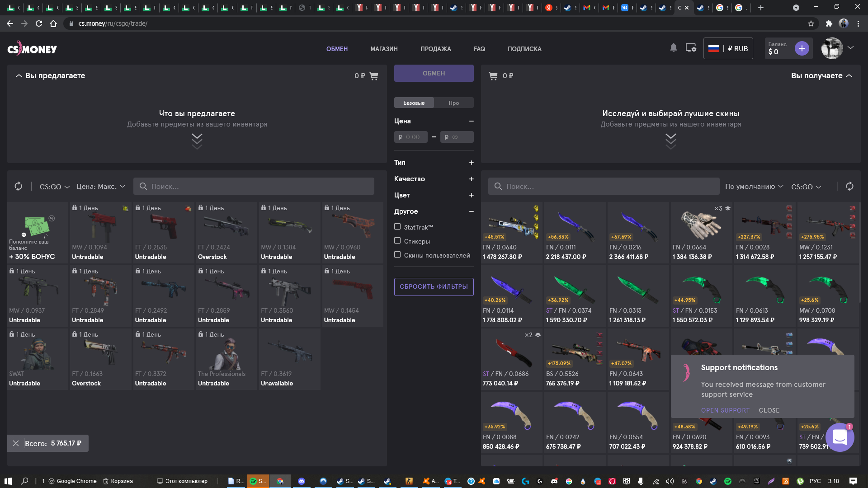Viewport: 868px width, 488px height.
Task: Open the По умолчанию sorting dropdown
Action: (x=754, y=187)
